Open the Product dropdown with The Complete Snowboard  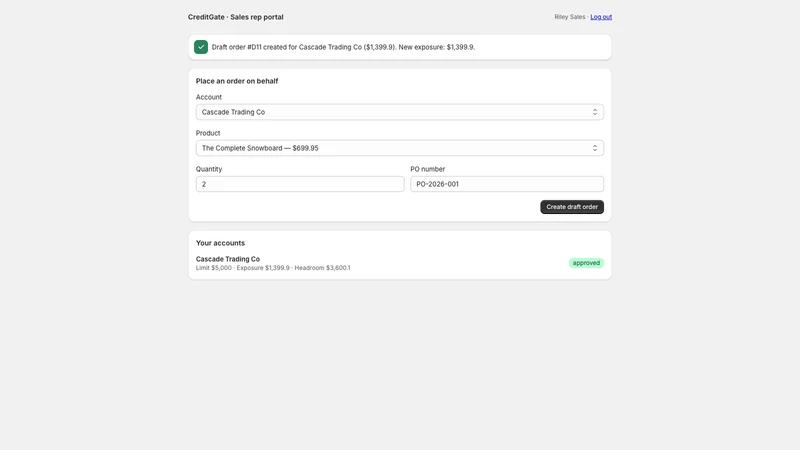(399, 148)
